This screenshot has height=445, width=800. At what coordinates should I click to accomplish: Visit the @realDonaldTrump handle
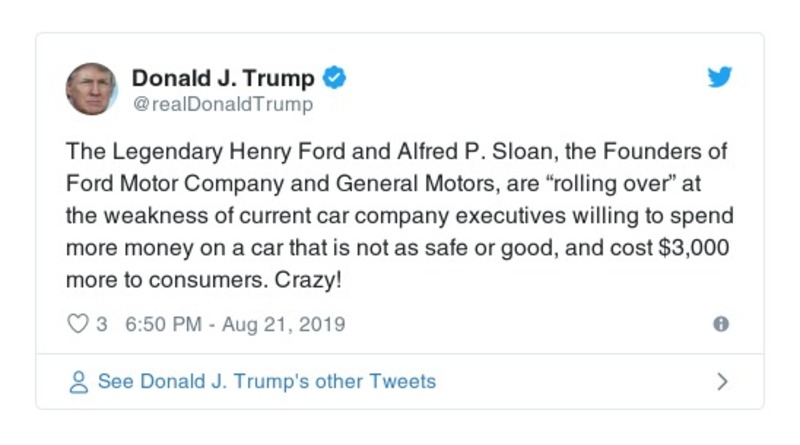222,104
